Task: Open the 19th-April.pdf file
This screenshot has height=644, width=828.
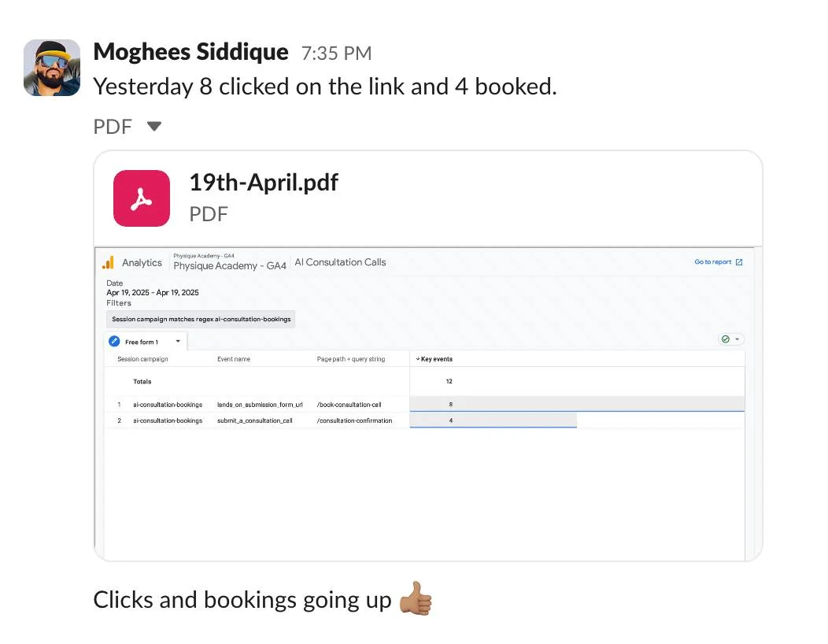Action: (x=263, y=182)
